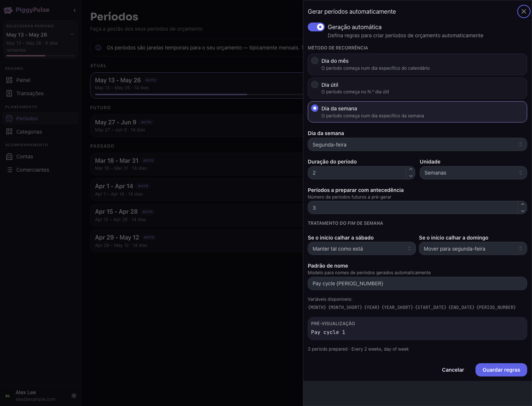Open the Unidade Semanas dropdown
The image size is (532, 406).
click(473, 173)
